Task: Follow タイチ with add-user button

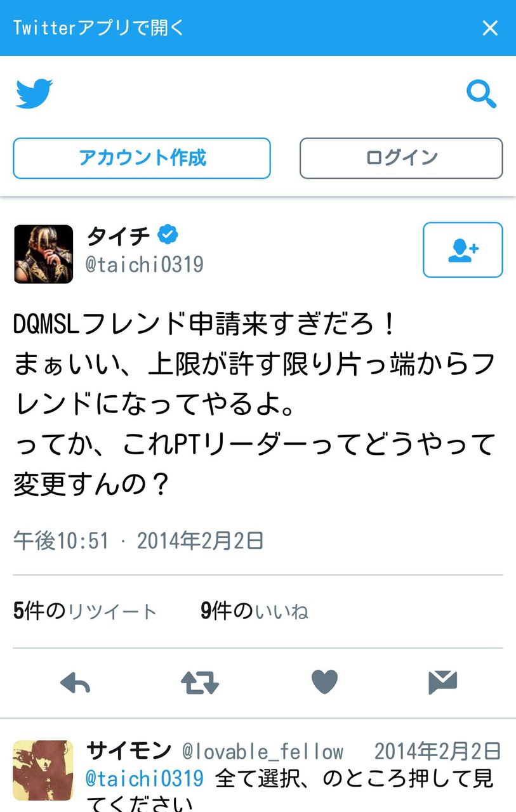Action: click(x=463, y=250)
